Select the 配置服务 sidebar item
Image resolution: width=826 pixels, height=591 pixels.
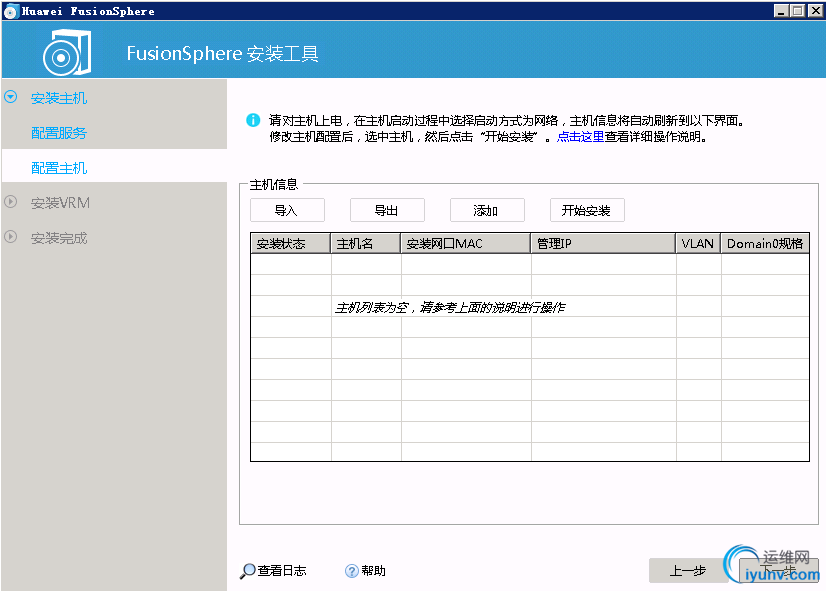pos(59,133)
